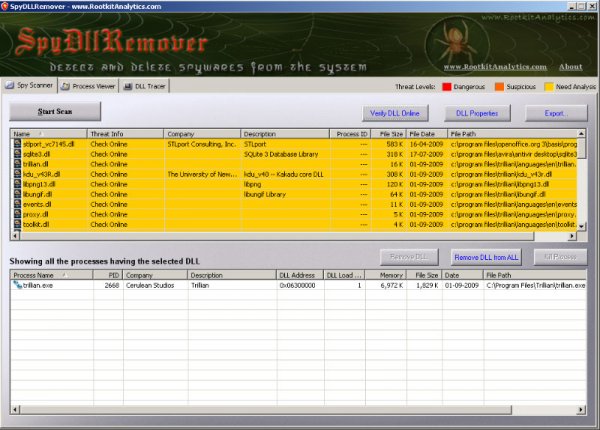
Task: Click the libungif.dll file icon
Action: pyautogui.click(x=18, y=194)
